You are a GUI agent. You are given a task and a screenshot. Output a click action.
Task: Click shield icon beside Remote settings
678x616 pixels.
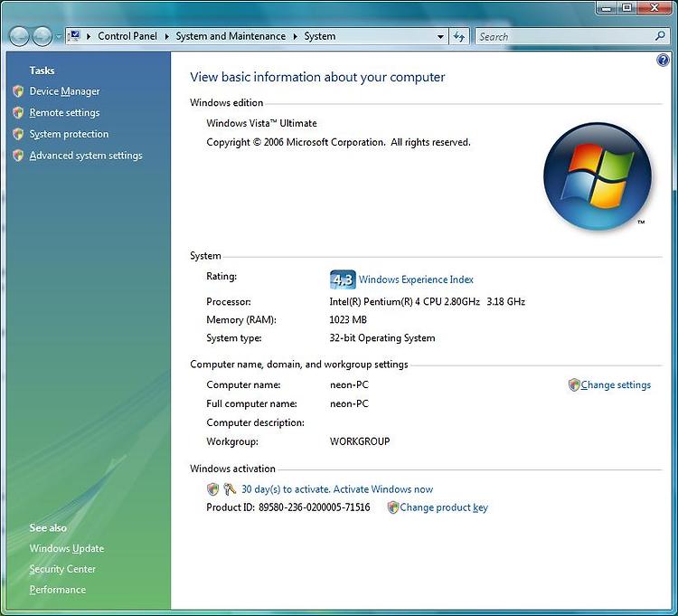click(x=18, y=112)
